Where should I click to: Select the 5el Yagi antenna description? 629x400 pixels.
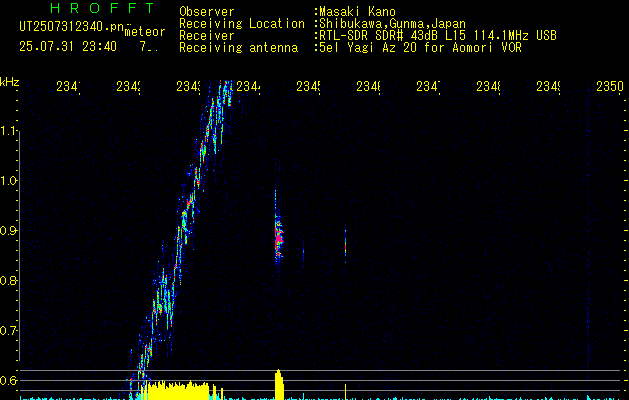pyautogui.click(x=420, y=48)
